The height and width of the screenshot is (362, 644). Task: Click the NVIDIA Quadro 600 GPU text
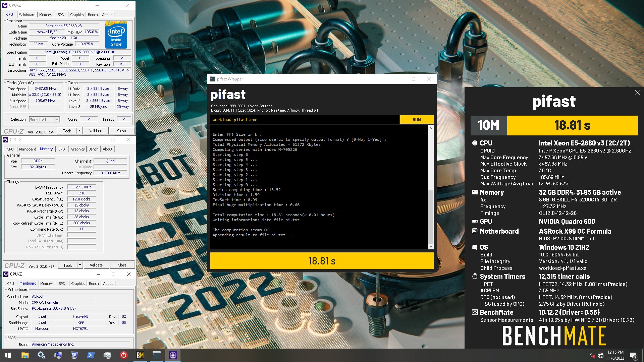click(567, 222)
